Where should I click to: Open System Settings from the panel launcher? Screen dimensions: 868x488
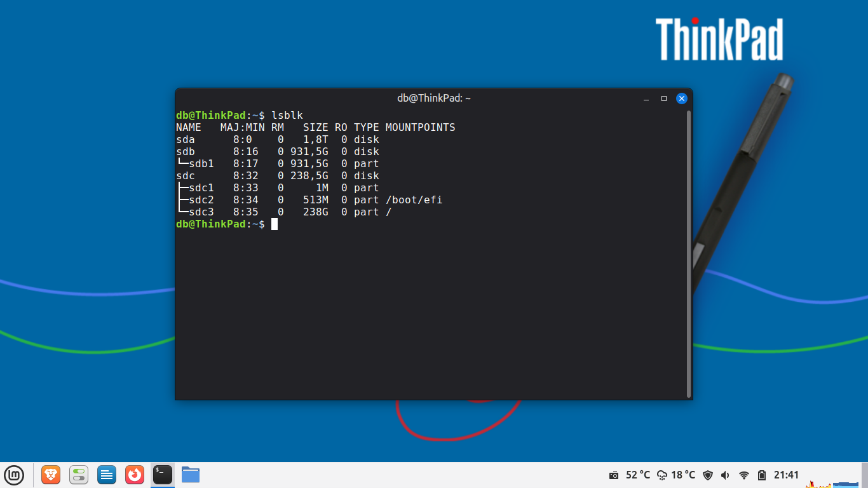(x=79, y=475)
